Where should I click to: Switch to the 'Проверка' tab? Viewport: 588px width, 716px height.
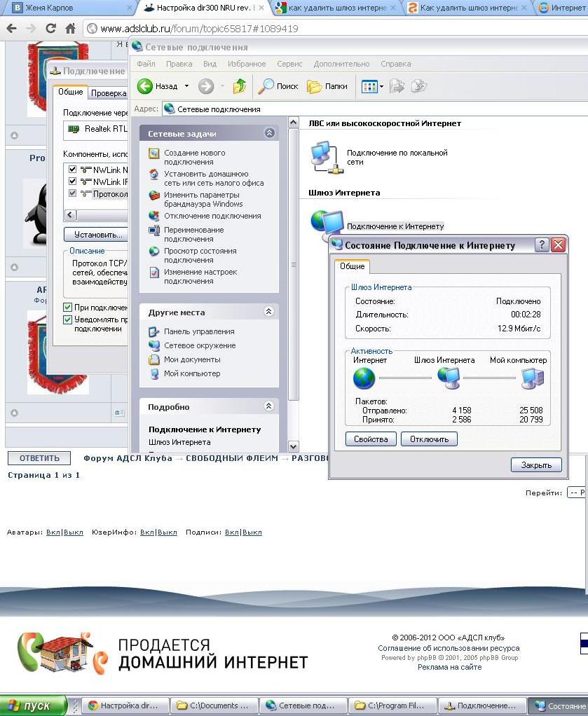coord(109,92)
